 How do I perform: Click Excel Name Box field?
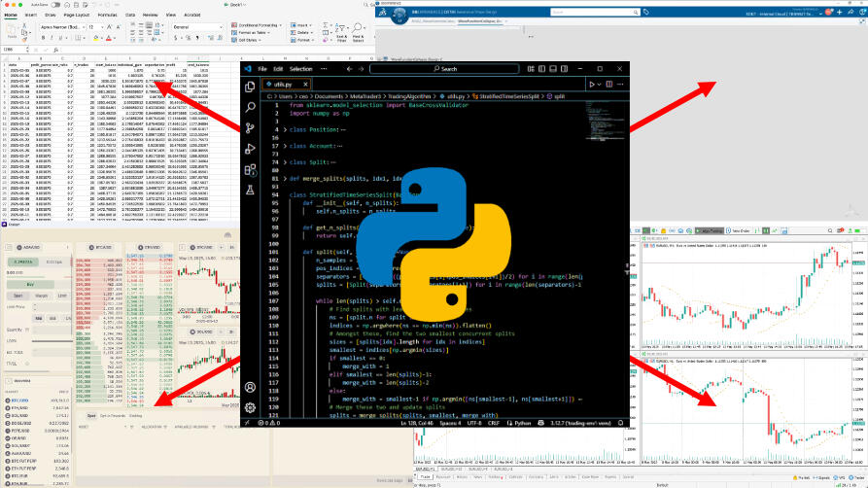14,50
